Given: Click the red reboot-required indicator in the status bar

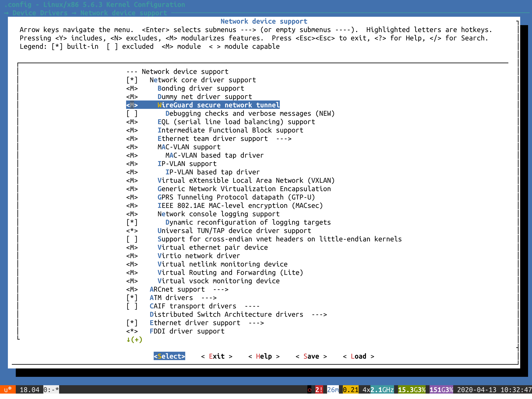Looking at the screenshot, I should (310, 390).
